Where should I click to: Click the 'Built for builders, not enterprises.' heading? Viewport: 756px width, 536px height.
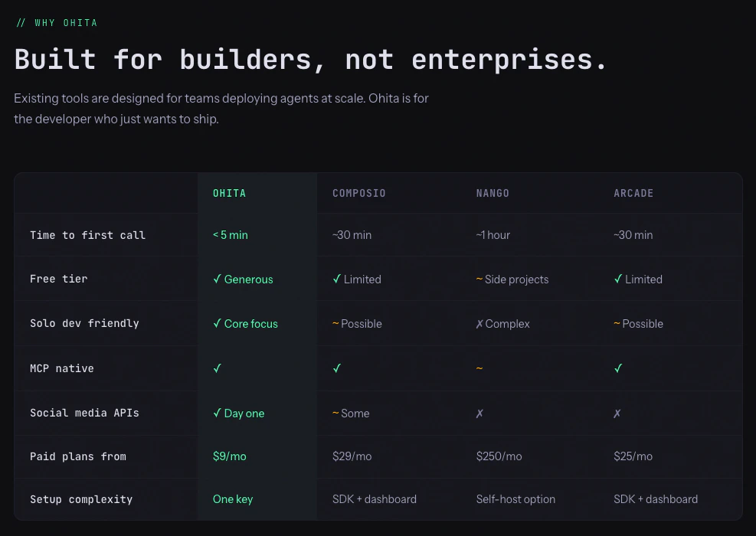[310, 60]
